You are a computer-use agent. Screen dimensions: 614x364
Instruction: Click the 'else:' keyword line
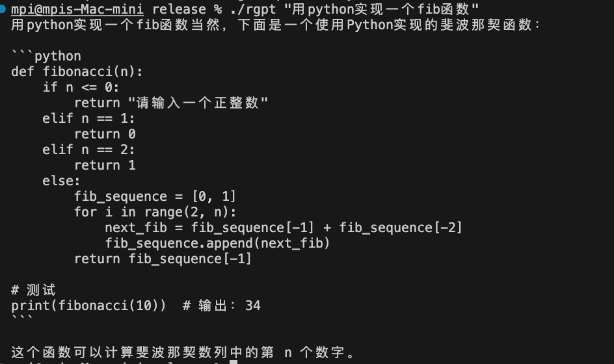(61, 181)
